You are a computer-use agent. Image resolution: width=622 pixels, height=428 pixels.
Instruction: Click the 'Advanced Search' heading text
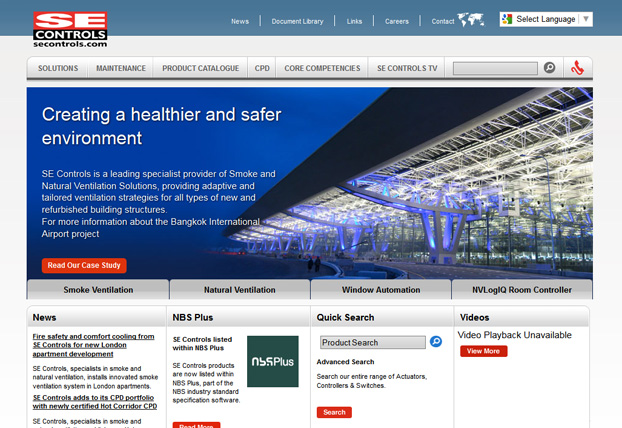coord(345,362)
